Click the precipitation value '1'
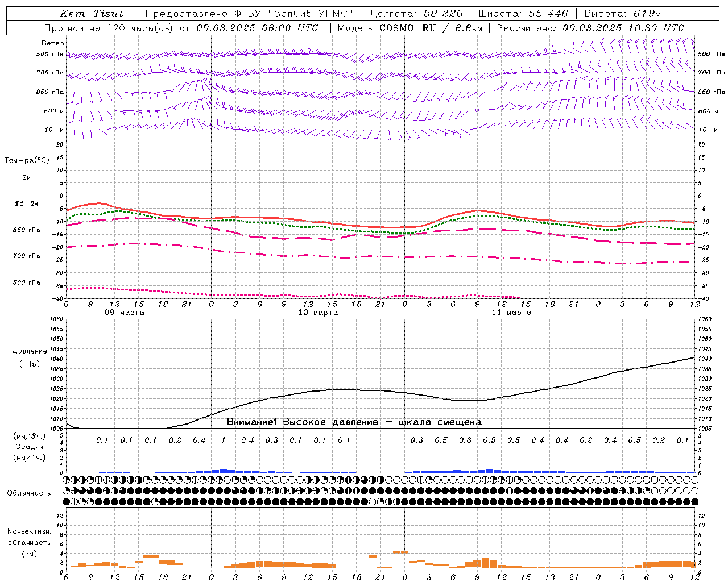This screenshot has height=582, width=728. pos(224,440)
